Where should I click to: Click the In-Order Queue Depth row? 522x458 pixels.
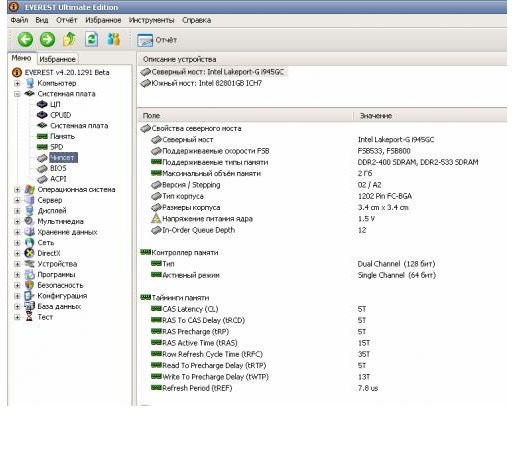coord(323,230)
